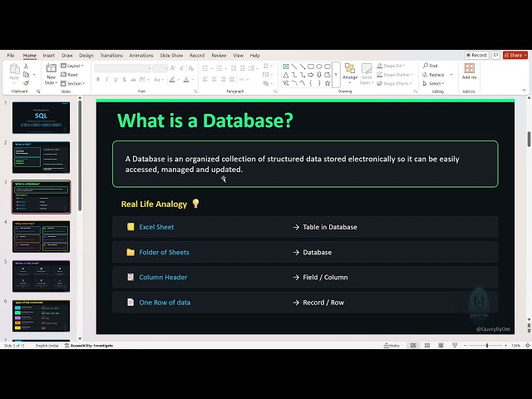
Task: Open the font size combo box
Action: click(160, 68)
